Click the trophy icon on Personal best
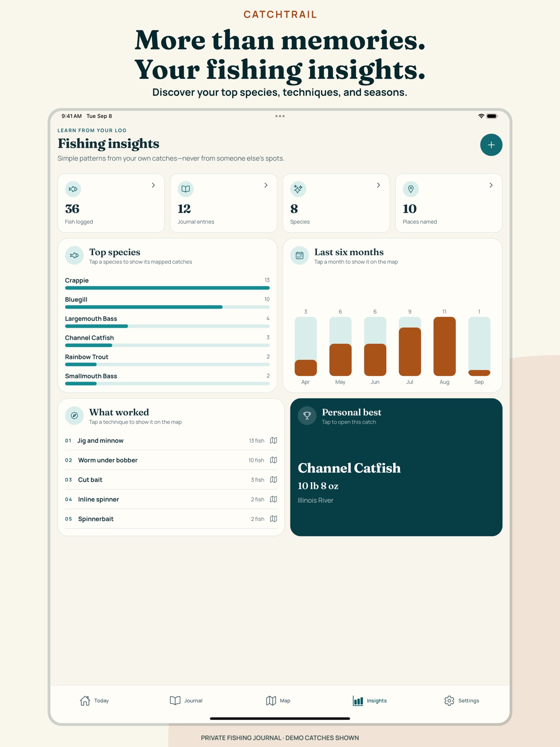The width and height of the screenshot is (560, 747). [307, 415]
